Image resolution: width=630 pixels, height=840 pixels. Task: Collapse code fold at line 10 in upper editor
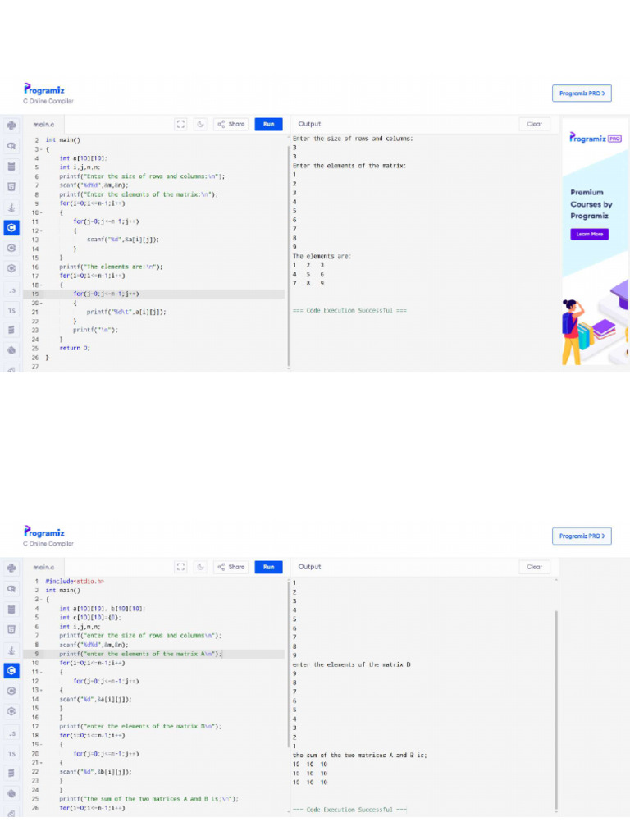pos(41,212)
